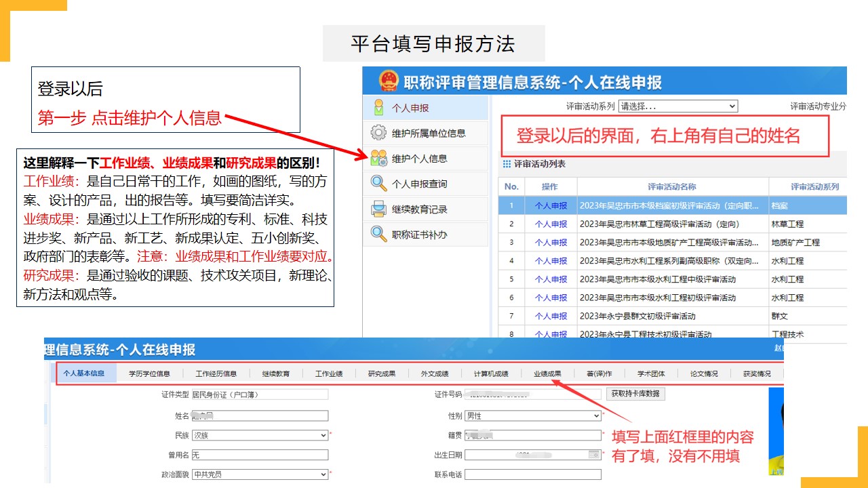Click the printer icon for 继续教育记录
Viewport: 868px width, 488px height.
pyautogui.click(x=378, y=209)
